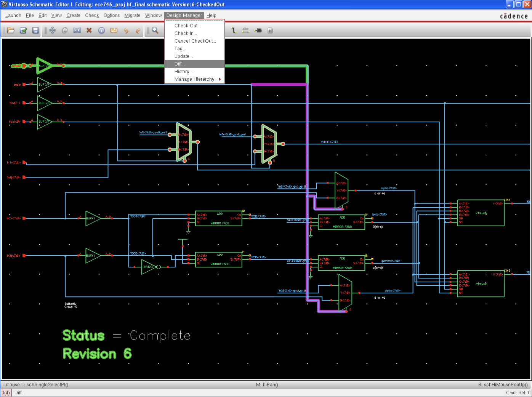Viewport: 532px width, 397px height.
Task: Click History... in the dropdown menu
Action: [183, 72]
